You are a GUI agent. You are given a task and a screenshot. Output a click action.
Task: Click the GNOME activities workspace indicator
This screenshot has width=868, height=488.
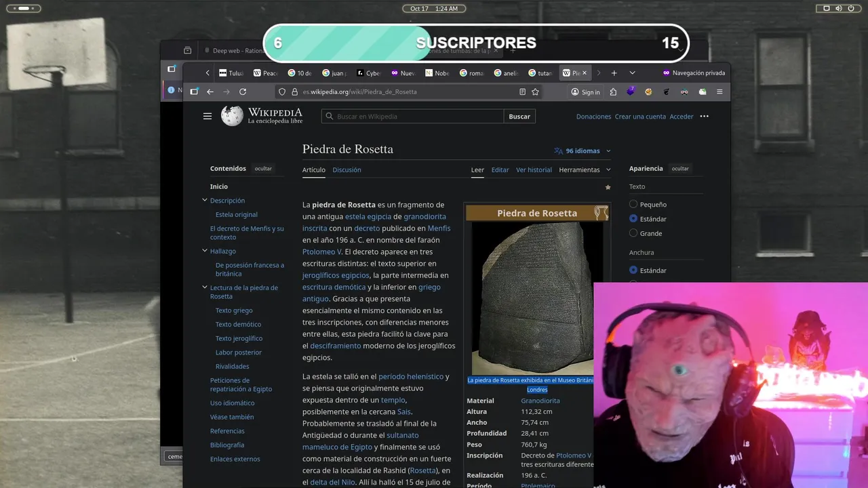click(23, 8)
